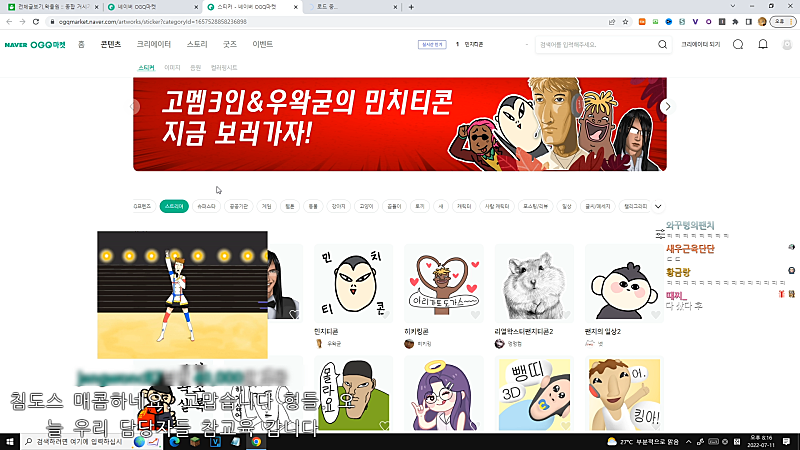Toggle Chrome side panel icon
Image resolution: width=800 pixels, height=450 pixels.
click(748, 22)
